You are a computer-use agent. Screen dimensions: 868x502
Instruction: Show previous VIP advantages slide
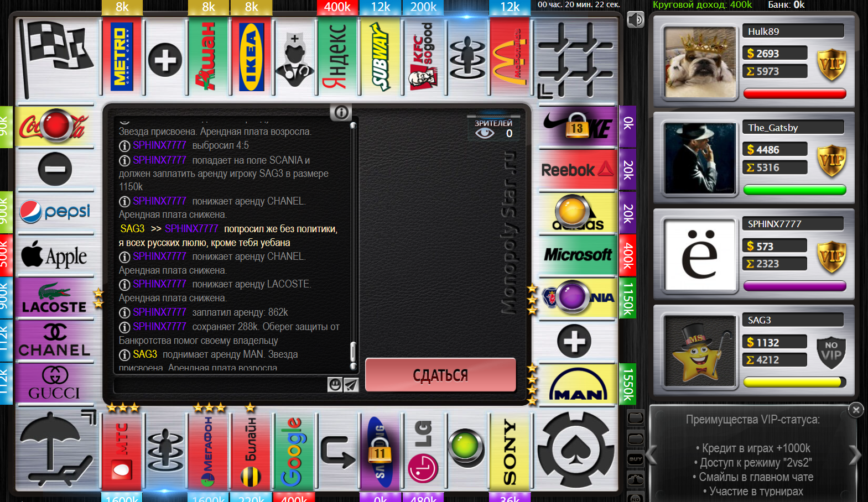[x=652, y=456]
